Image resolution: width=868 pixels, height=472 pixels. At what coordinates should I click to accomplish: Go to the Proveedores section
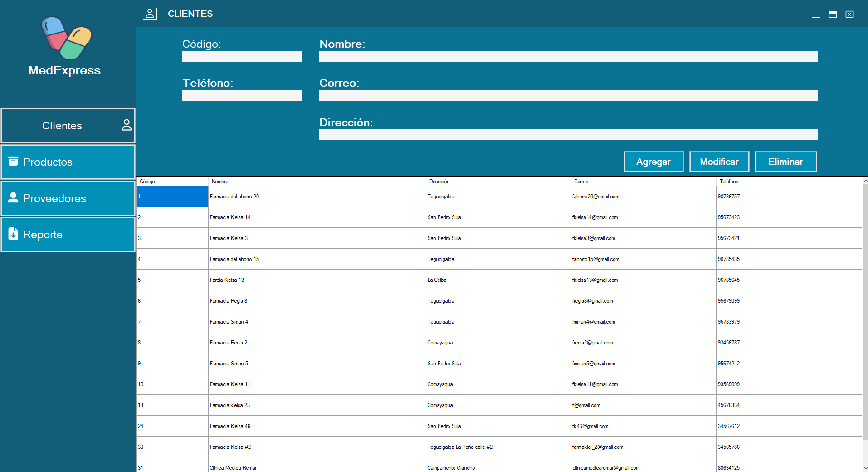click(x=68, y=198)
